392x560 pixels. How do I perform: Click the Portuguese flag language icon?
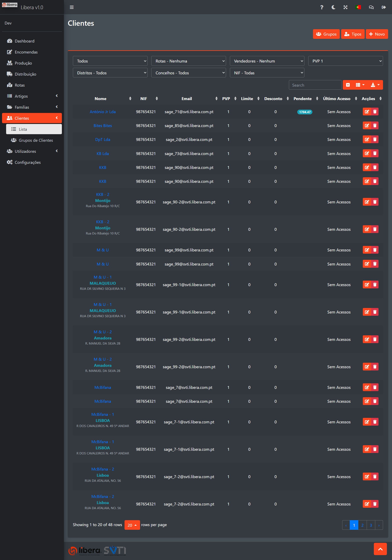click(358, 7)
